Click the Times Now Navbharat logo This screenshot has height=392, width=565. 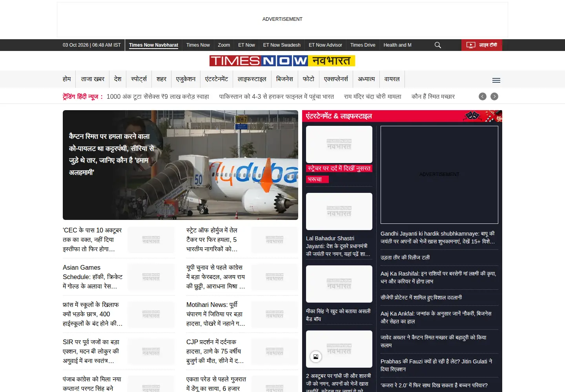coord(282,61)
